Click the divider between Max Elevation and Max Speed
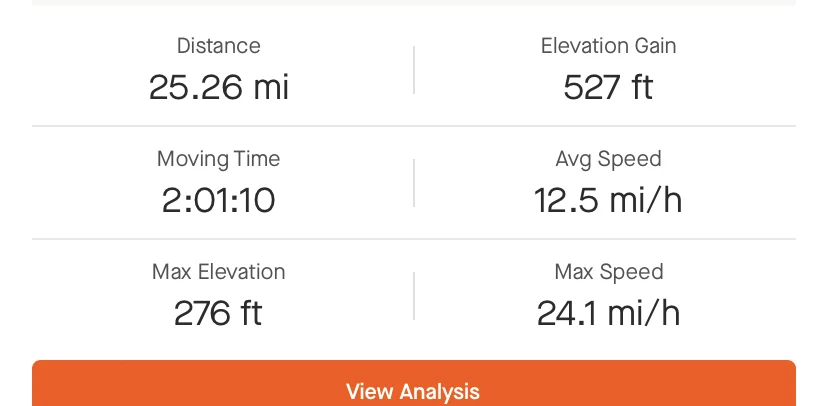Screen dimensions: 828x406 (x=414, y=296)
